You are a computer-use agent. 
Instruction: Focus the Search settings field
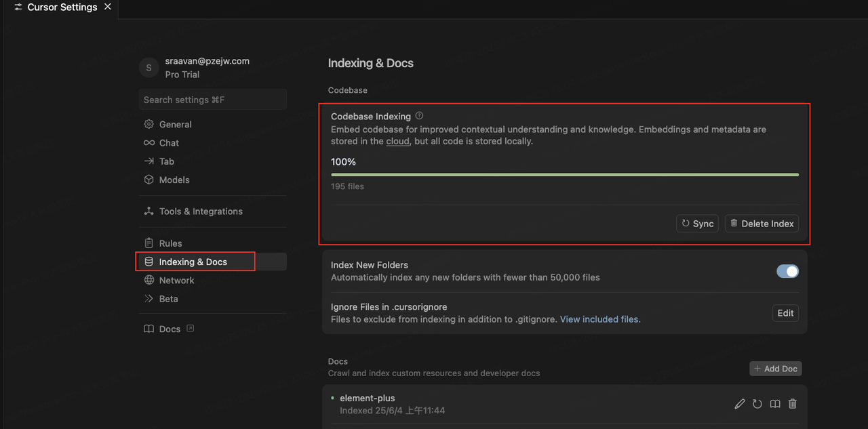click(x=212, y=100)
